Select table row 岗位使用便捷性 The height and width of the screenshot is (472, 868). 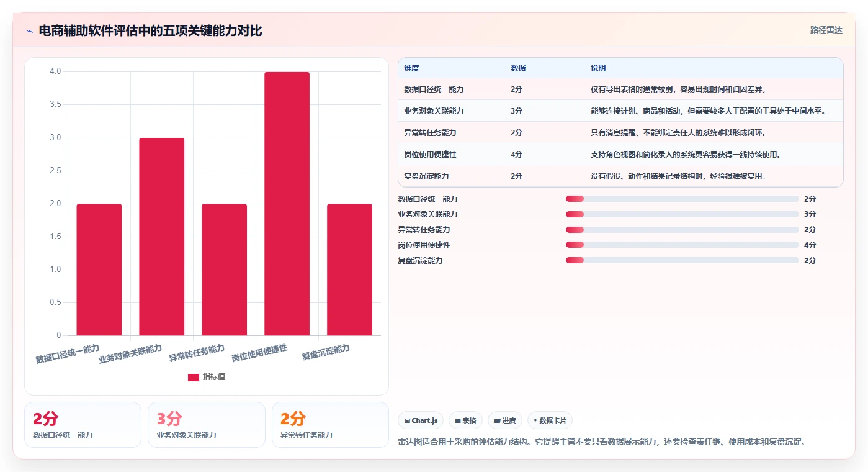(620, 155)
